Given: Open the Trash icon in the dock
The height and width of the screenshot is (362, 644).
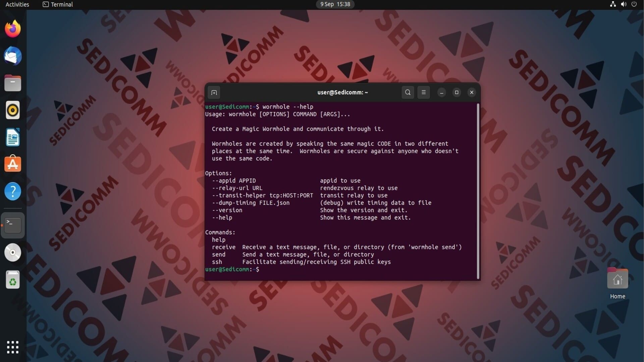Looking at the screenshot, I should tap(13, 280).
